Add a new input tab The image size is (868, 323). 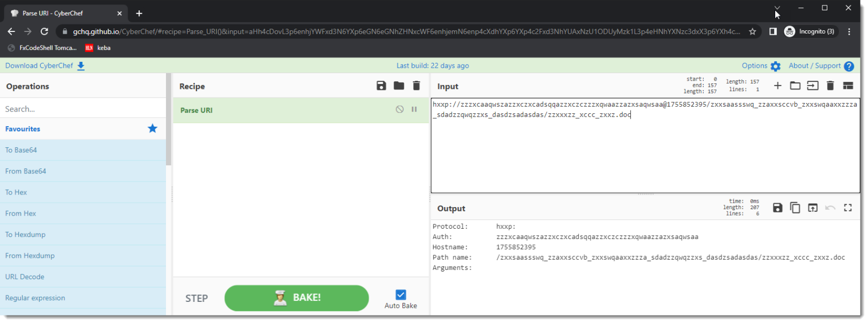pos(777,86)
